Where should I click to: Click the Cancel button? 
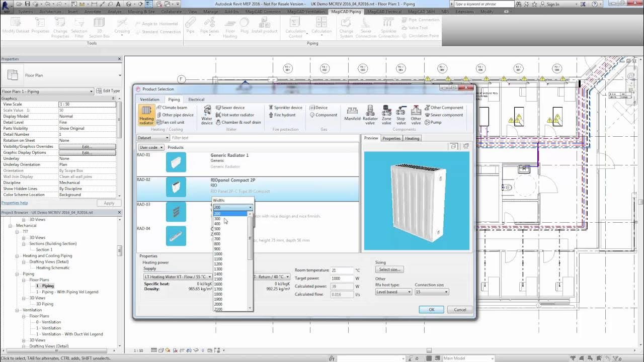tap(460, 310)
